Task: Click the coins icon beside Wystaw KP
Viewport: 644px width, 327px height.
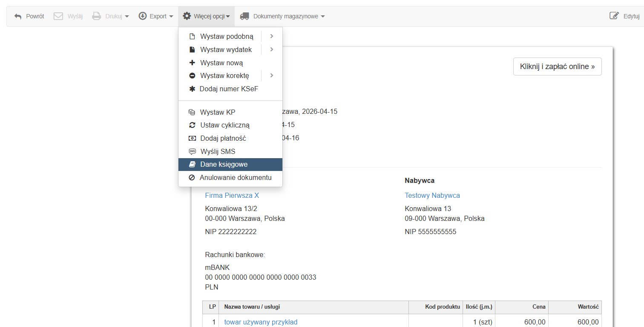Action: point(192,112)
